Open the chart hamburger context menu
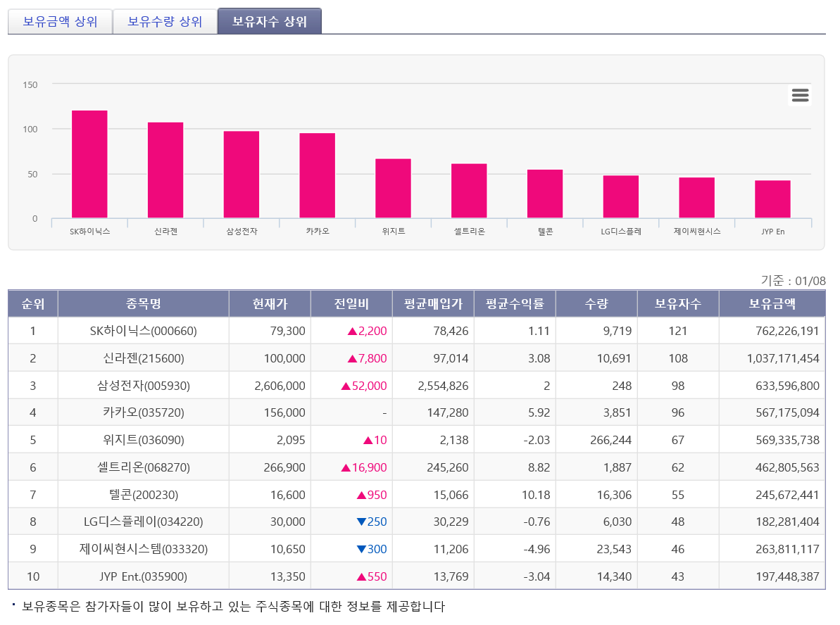Image resolution: width=840 pixels, height=625 pixels. [x=800, y=95]
